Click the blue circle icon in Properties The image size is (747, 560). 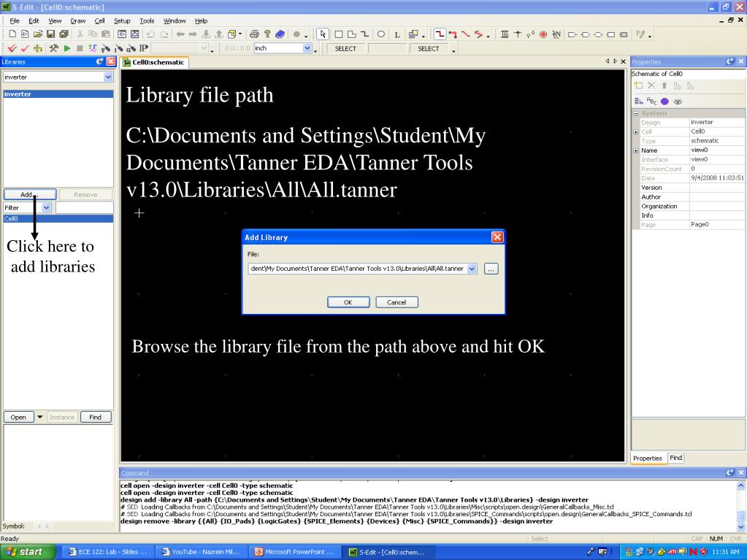point(664,101)
